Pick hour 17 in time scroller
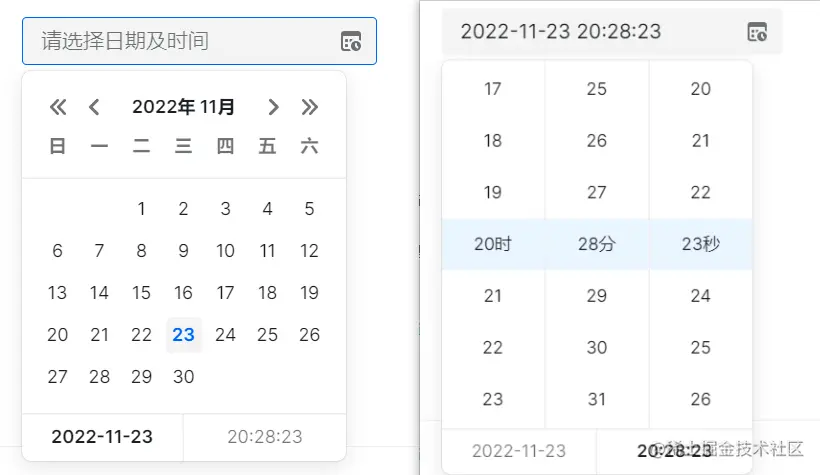This screenshot has height=475, width=820. 493,89
